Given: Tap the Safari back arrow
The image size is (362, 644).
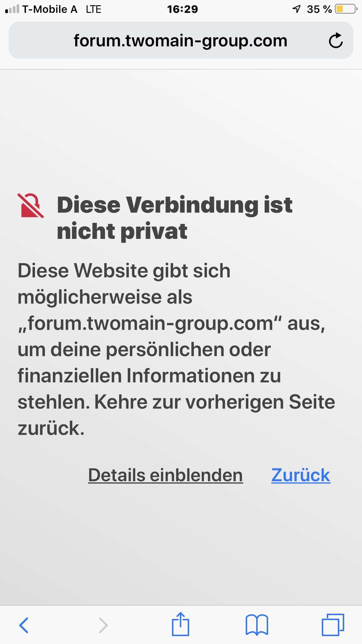Looking at the screenshot, I should (24, 625).
